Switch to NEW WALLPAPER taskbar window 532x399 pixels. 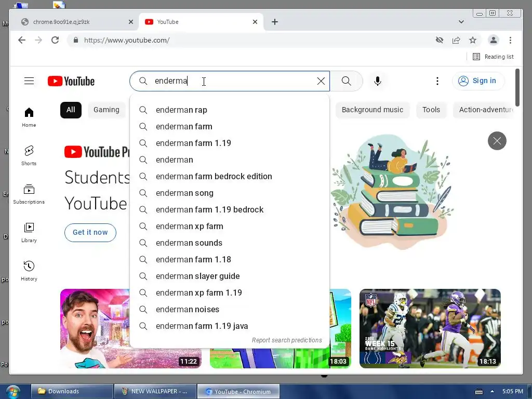click(x=155, y=392)
